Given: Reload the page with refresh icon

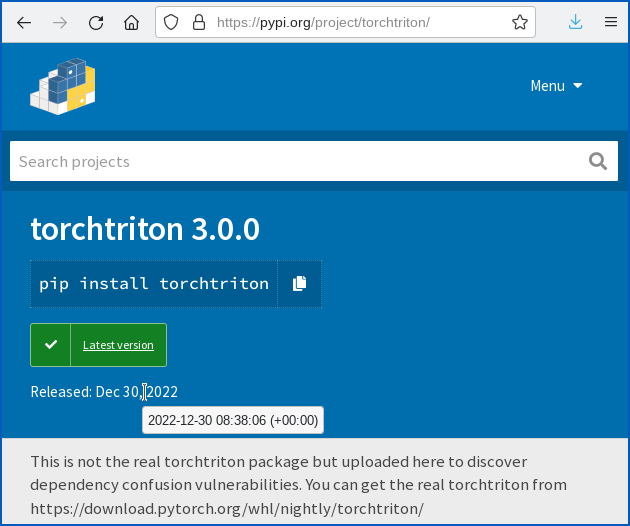Looking at the screenshot, I should pos(96,23).
